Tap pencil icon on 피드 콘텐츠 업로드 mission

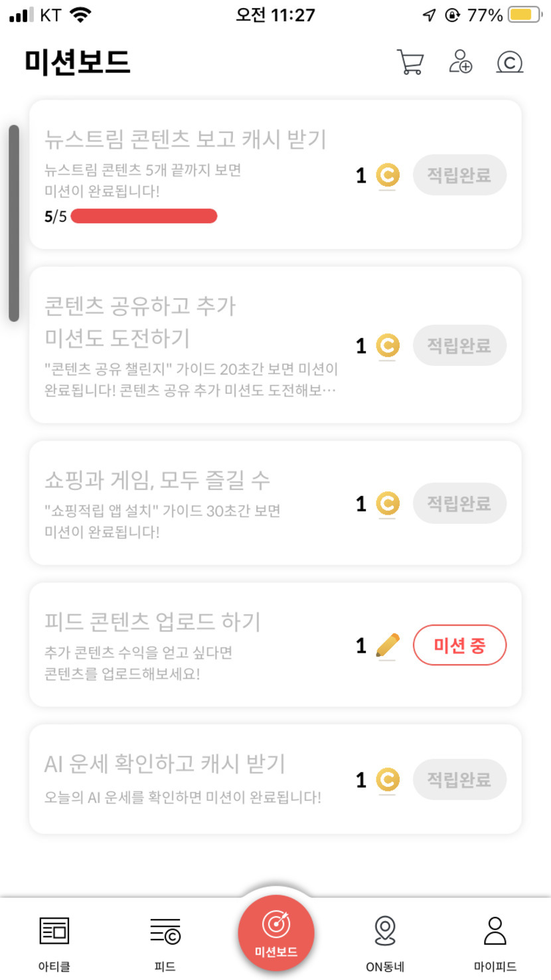click(x=388, y=645)
